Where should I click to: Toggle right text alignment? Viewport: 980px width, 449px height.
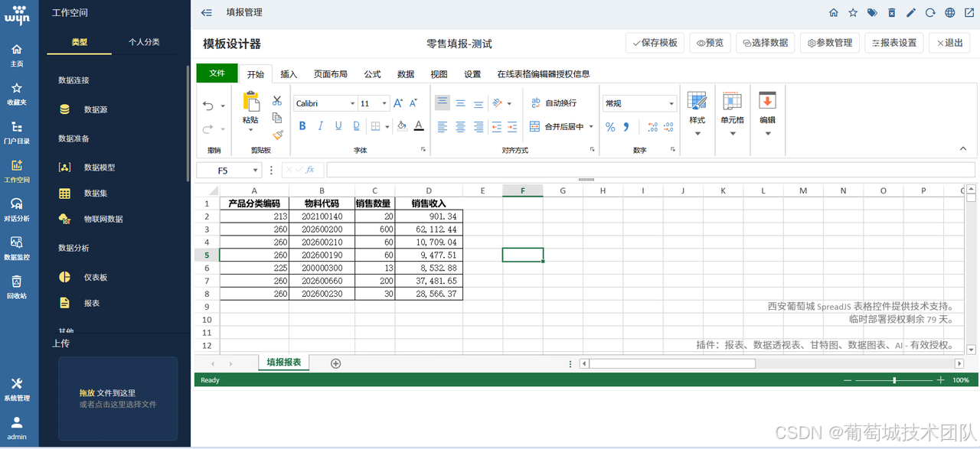click(479, 127)
